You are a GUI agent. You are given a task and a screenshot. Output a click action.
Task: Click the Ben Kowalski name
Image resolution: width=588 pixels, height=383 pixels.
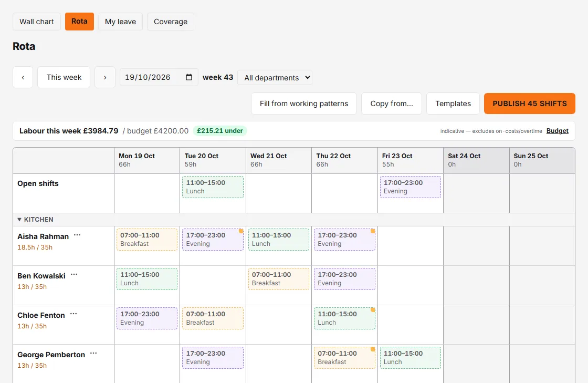pyautogui.click(x=41, y=276)
